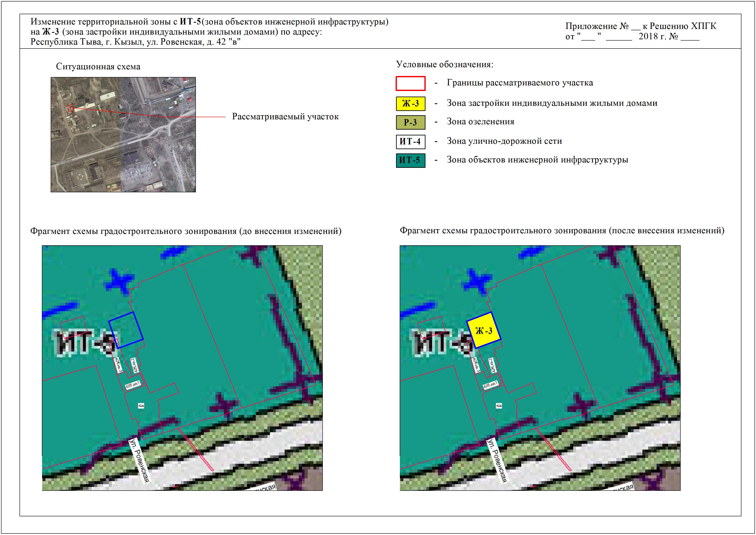The height and width of the screenshot is (535, 756).
Task: Click the "Рассматриваемый участок" callout label
Action: [285, 117]
